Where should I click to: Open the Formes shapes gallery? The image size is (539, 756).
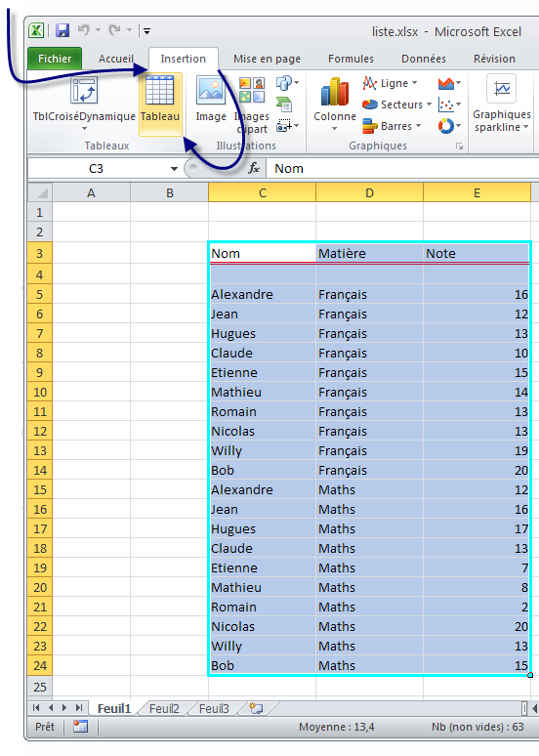point(287,83)
